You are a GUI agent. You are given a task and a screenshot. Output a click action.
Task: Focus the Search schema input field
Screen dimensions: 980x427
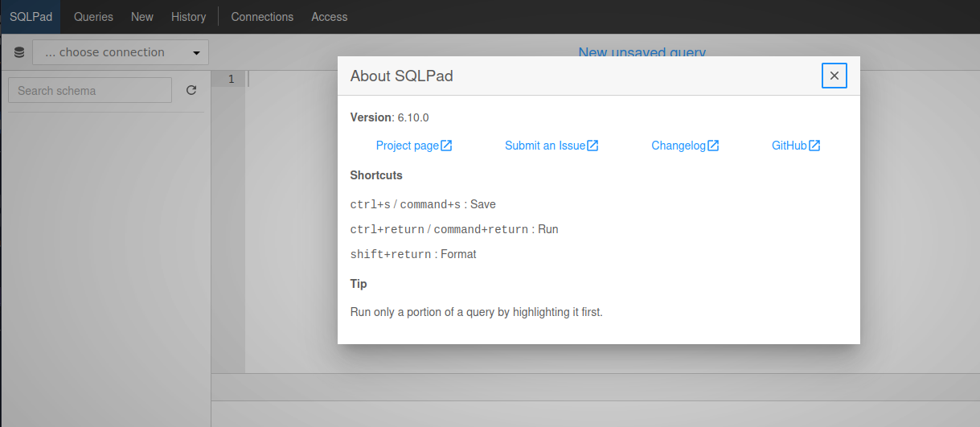pyautogui.click(x=90, y=90)
